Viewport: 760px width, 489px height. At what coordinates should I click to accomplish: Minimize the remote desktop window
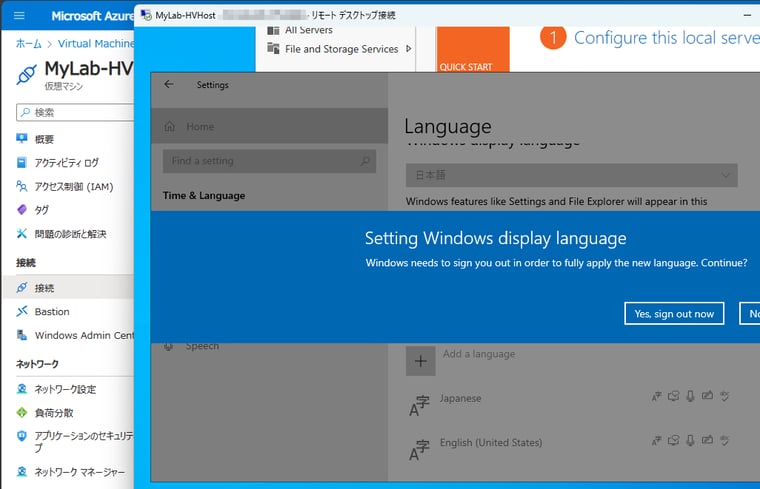coord(747,15)
